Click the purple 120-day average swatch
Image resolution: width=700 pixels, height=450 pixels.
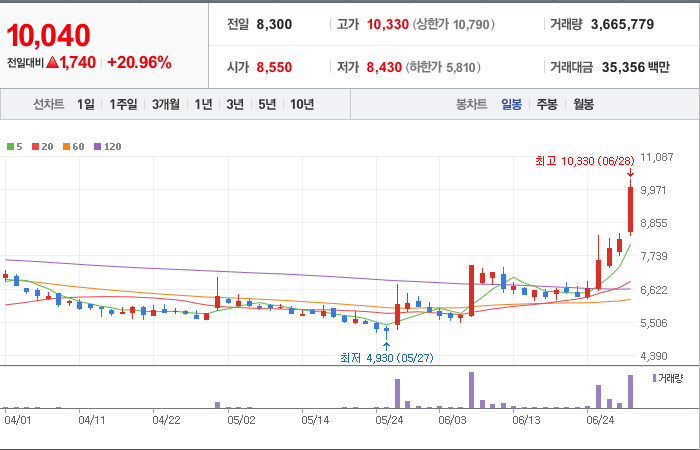pos(98,146)
